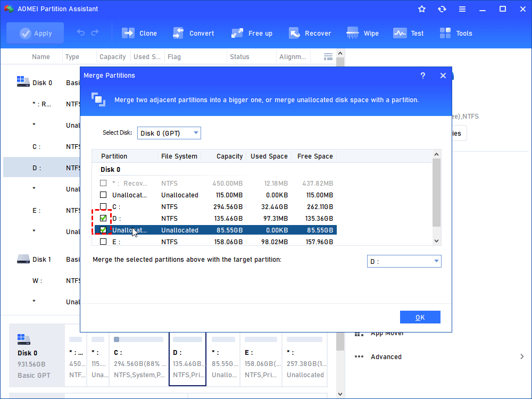Click the Apply button
Screen dimensions: 532x399
(x=35, y=33)
